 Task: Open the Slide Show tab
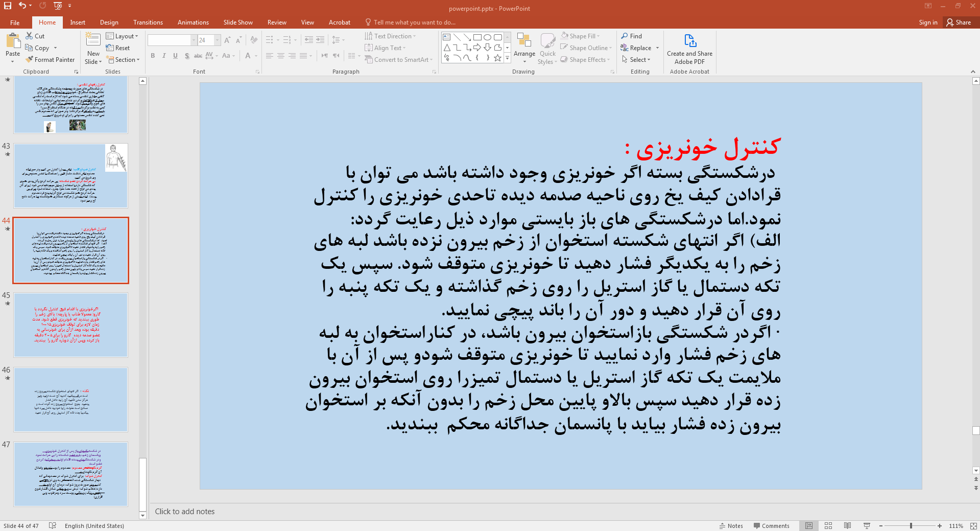238,22
